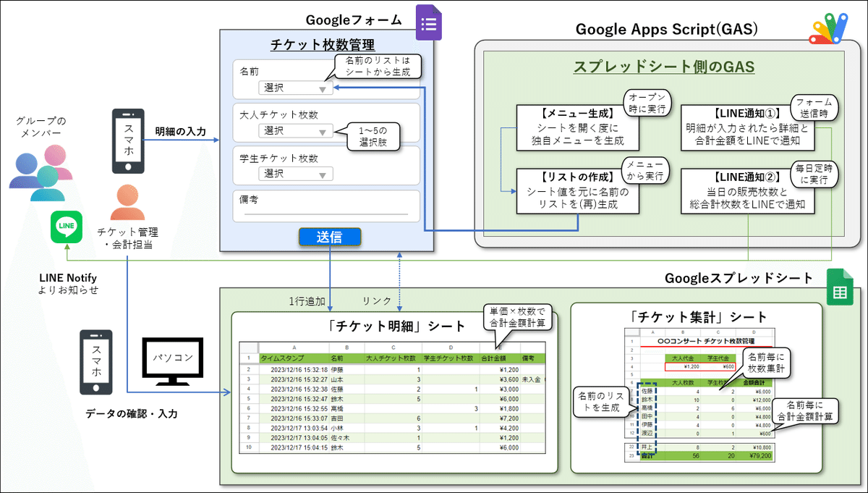The image size is (868, 493).
Task: Click the 1行追加 label
Action: (308, 300)
